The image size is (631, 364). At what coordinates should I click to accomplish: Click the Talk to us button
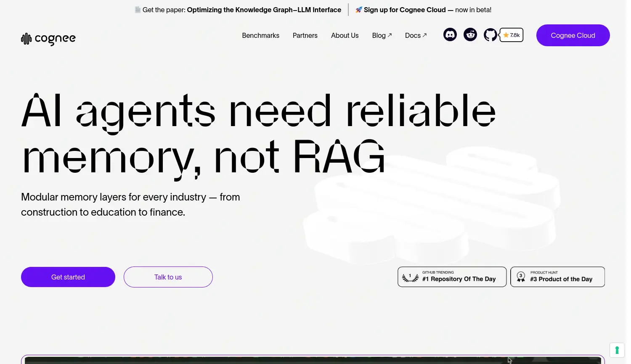[x=168, y=277]
